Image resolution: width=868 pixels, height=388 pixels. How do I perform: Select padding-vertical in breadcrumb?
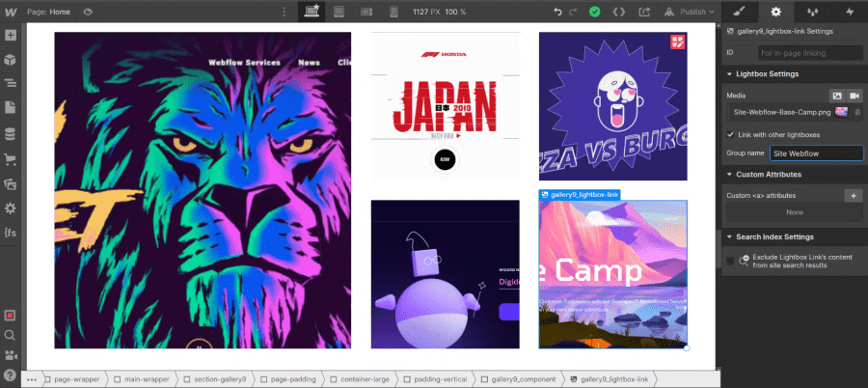[434, 379]
